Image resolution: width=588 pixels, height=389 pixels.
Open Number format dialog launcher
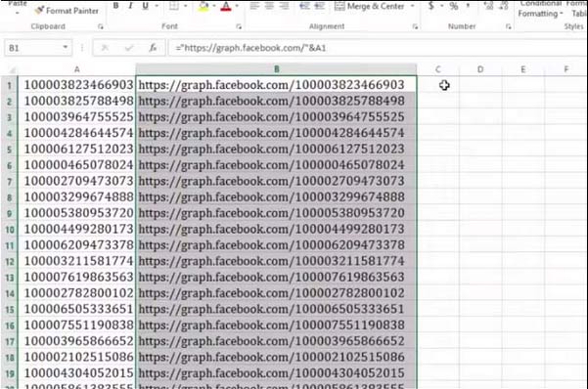[x=508, y=26]
